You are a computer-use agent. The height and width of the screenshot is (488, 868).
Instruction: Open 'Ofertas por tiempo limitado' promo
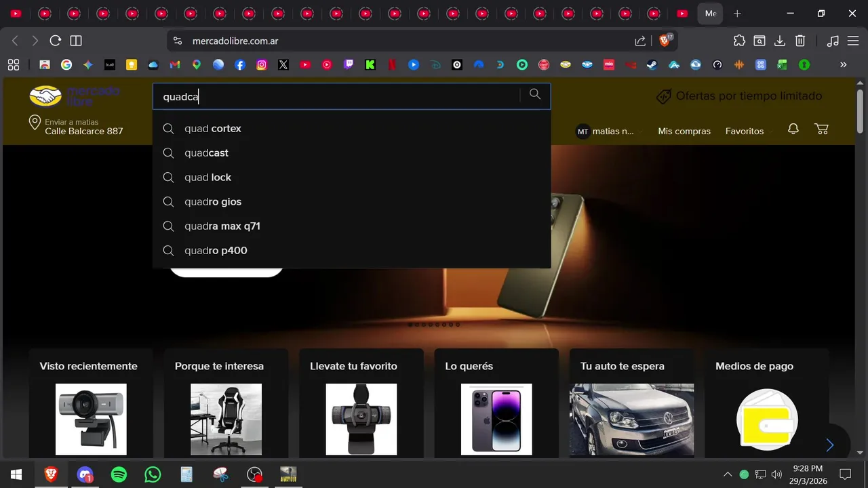click(739, 96)
